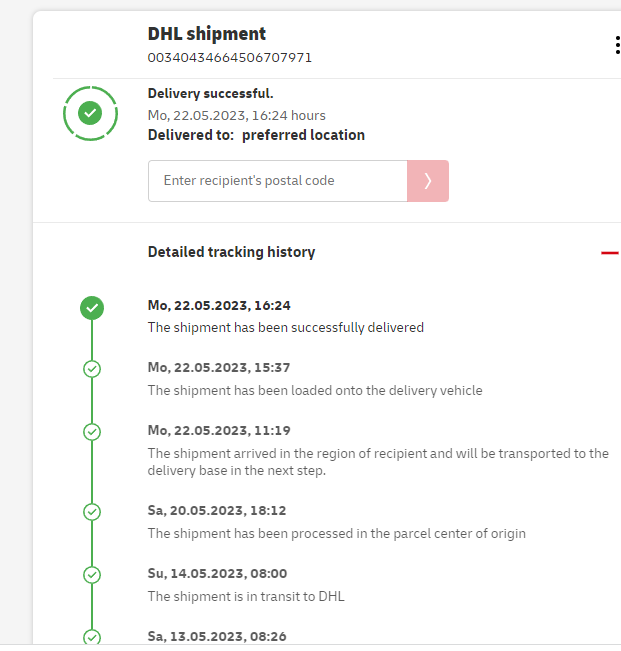Click the checkmark beside 11:19 arrival event

(x=92, y=432)
